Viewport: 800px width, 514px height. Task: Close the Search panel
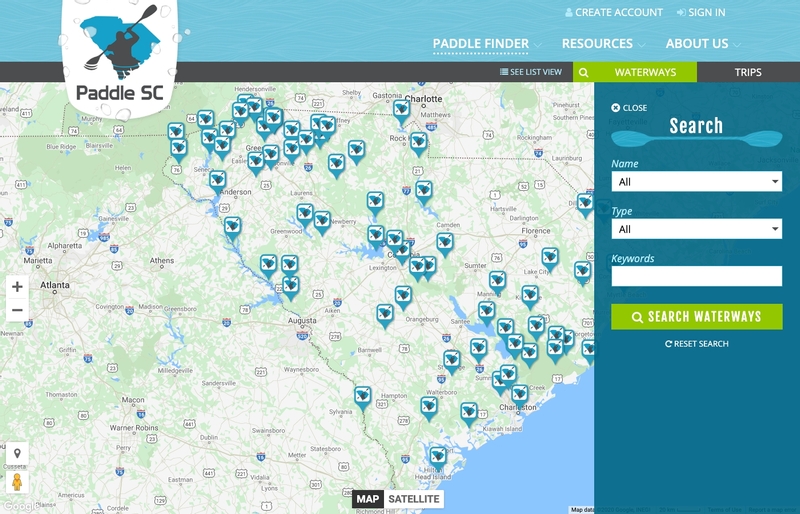629,108
